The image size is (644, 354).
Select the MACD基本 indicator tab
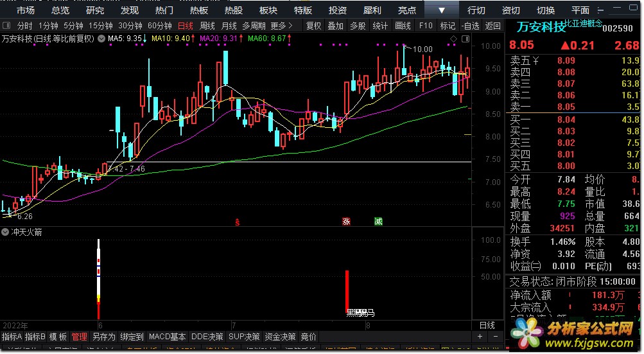(x=167, y=337)
